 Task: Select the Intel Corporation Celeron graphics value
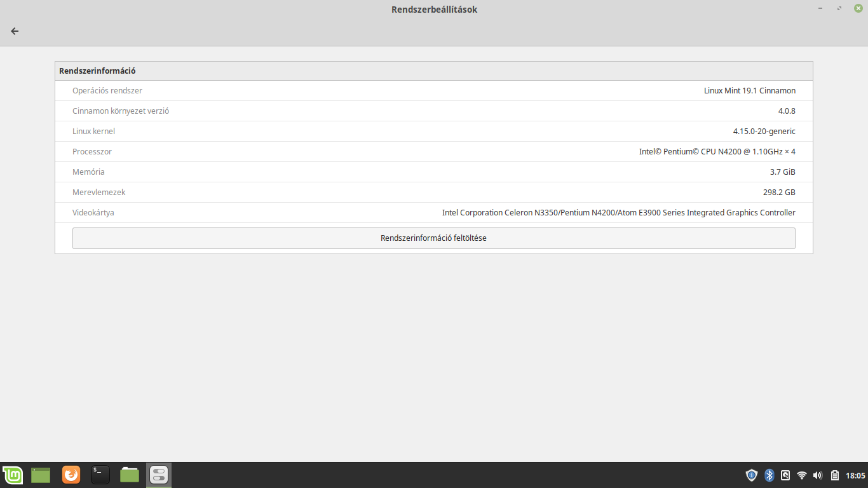[x=619, y=213]
